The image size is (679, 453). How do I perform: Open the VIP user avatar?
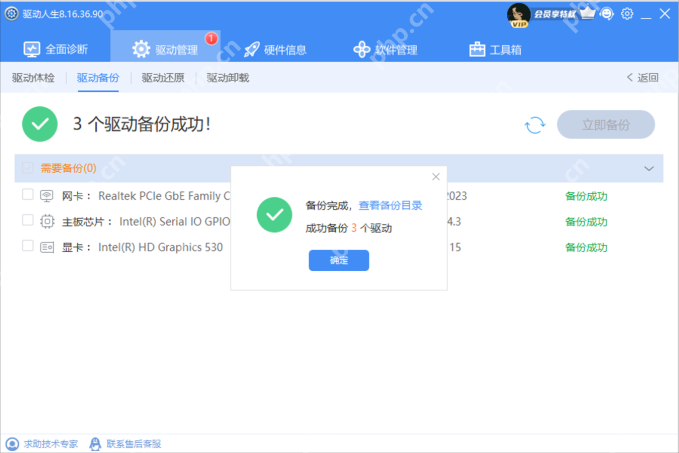click(x=518, y=15)
